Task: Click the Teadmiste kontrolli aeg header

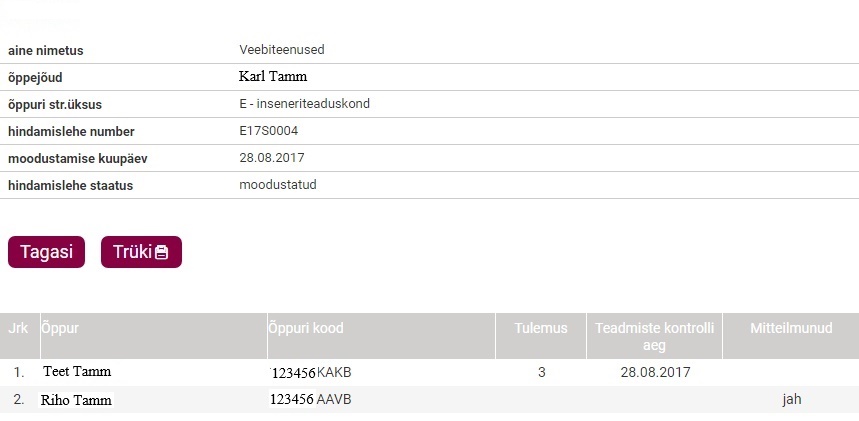Action: click(654, 337)
